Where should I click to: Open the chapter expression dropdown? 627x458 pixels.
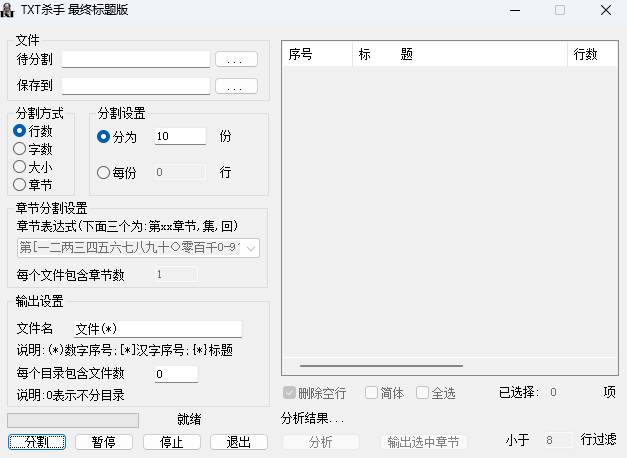[x=252, y=248]
